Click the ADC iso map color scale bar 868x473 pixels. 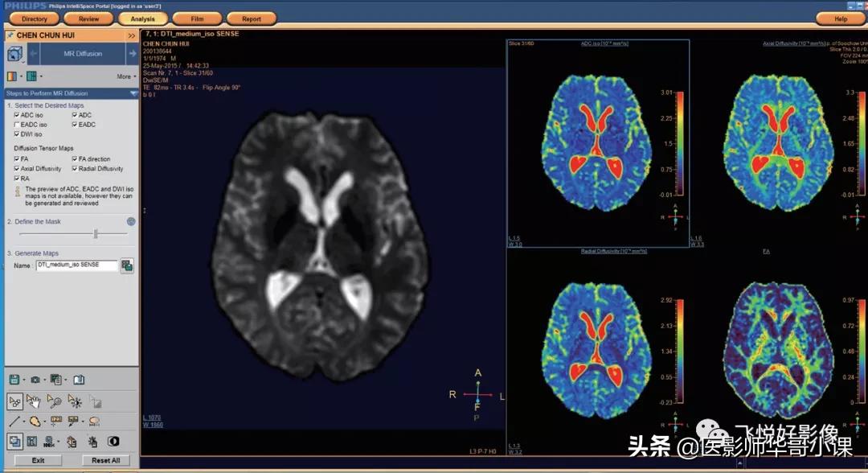680,143
